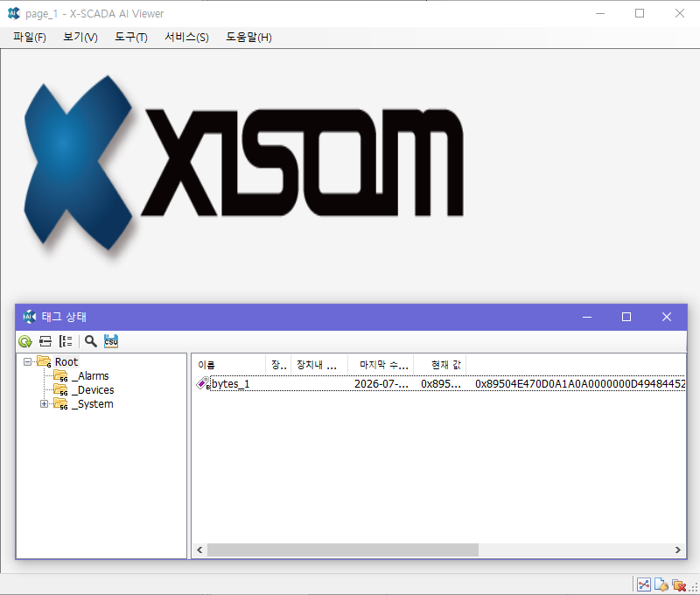Click the long 0x89504E470D0A1A0A hex value cell
The width and height of the screenshot is (700, 595).
pos(580,384)
